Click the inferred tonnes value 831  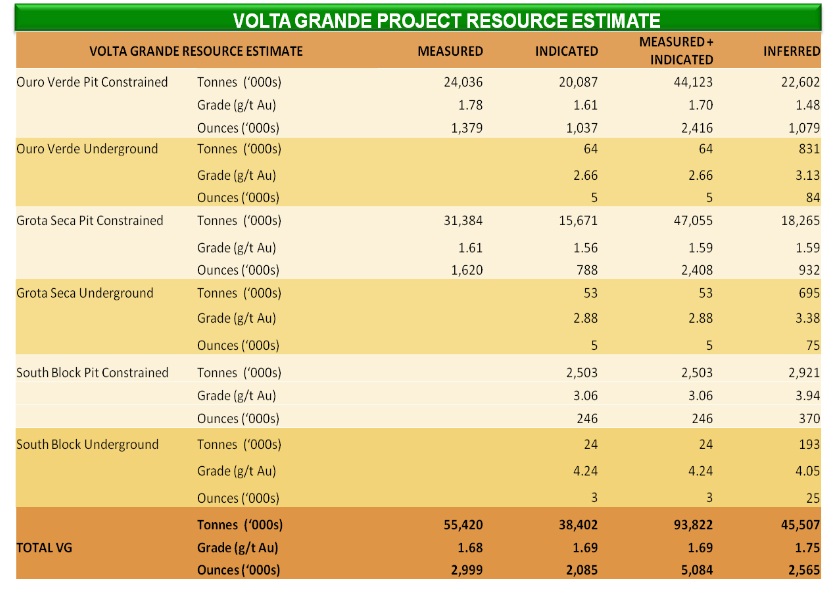click(x=809, y=149)
